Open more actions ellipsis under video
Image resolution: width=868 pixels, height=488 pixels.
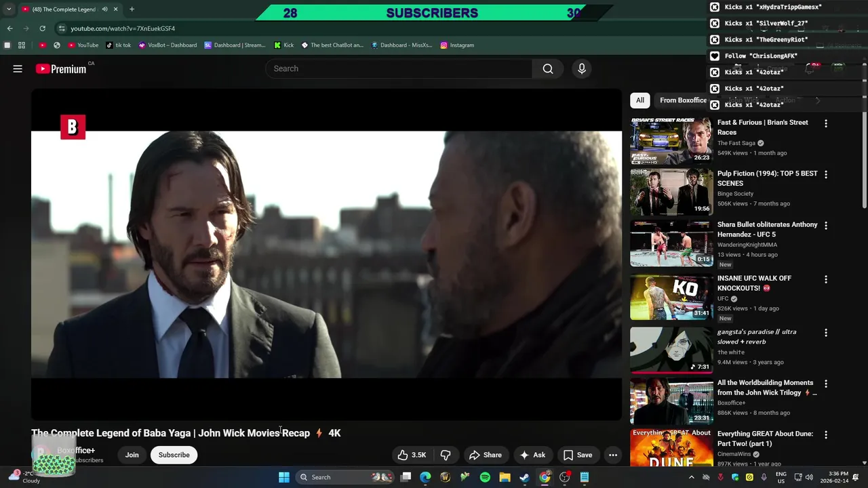tap(613, 455)
